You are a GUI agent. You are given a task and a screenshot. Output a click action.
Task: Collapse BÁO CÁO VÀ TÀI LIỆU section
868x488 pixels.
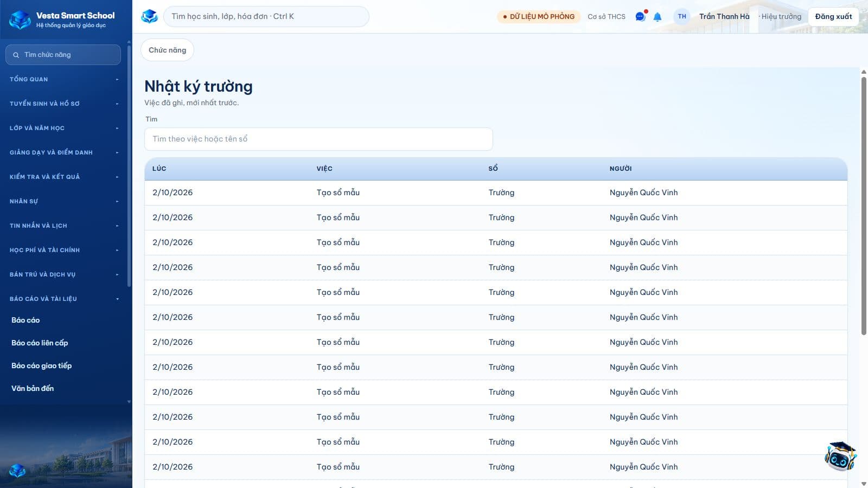pyautogui.click(x=65, y=299)
